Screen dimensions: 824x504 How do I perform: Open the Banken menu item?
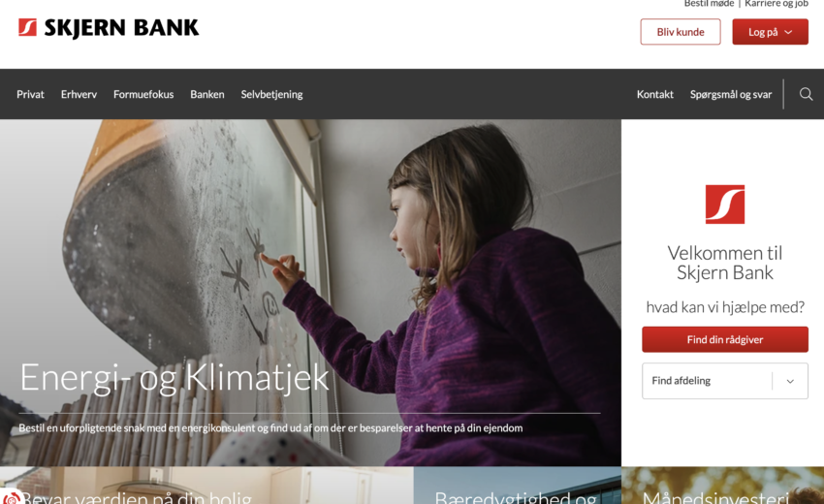pyautogui.click(x=207, y=95)
